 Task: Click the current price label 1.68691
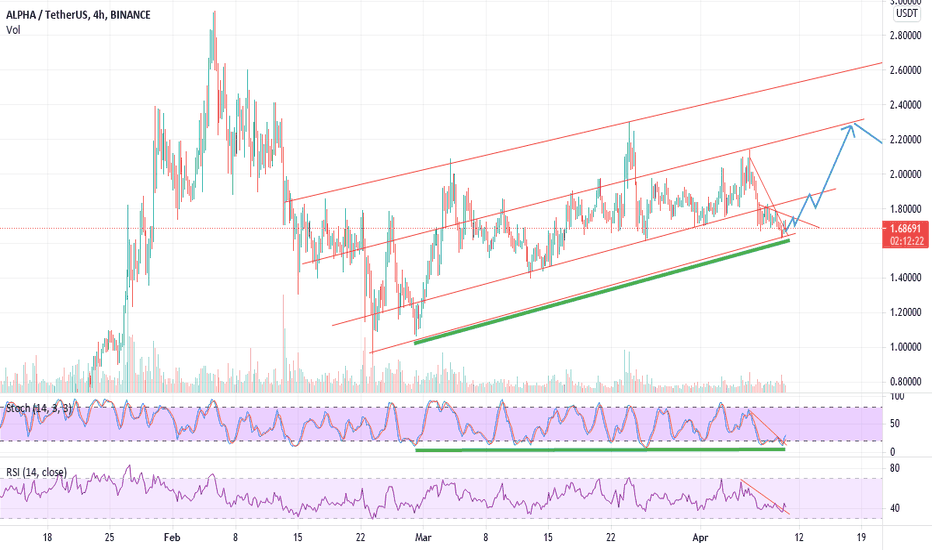(906, 228)
